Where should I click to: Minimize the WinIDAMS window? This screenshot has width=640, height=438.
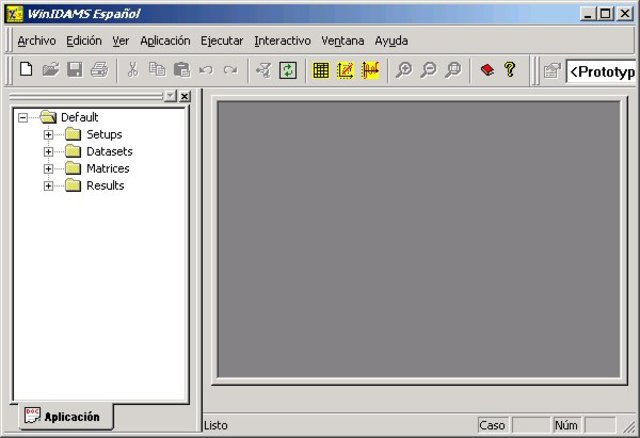pyautogui.click(x=588, y=14)
